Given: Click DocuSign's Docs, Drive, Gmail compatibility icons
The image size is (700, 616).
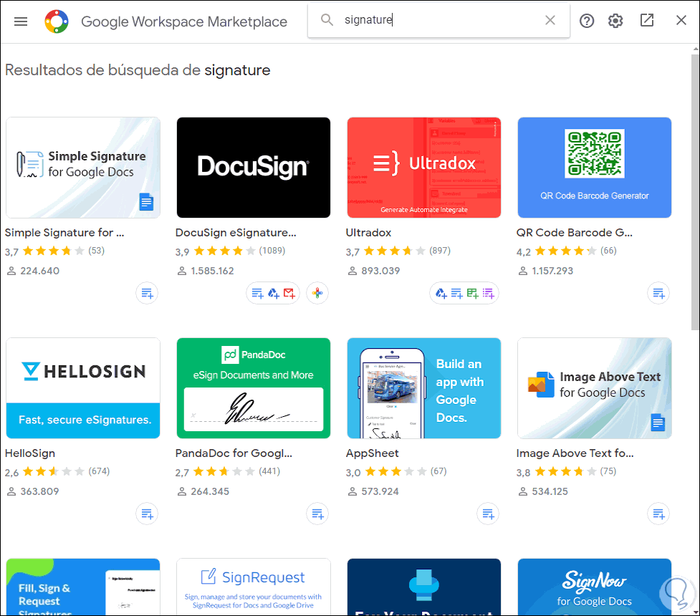Looking at the screenshot, I should (x=273, y=293).
